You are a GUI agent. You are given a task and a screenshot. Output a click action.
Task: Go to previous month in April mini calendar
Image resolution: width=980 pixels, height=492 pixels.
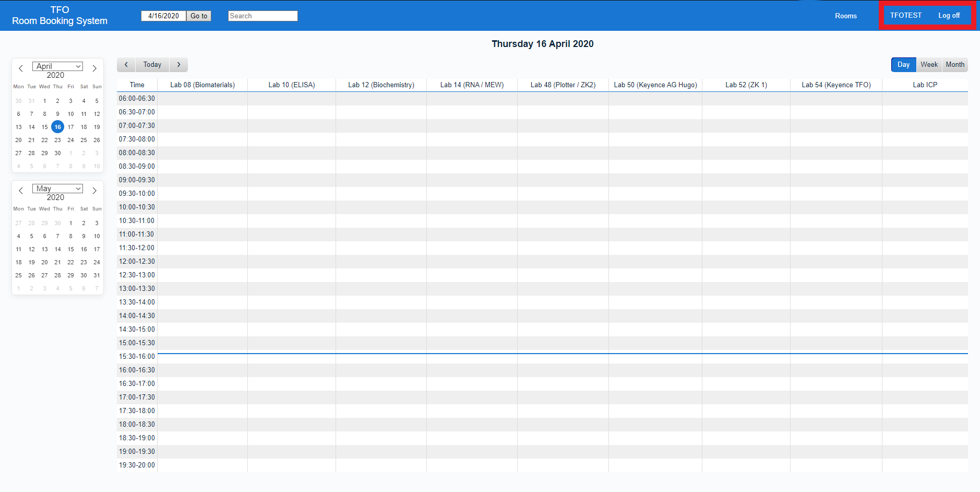[x=21, y=68]
